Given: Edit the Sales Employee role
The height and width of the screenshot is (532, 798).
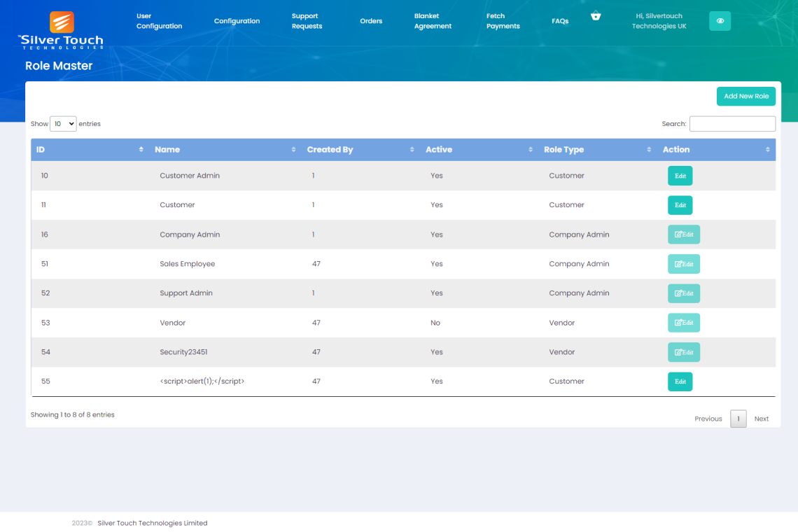Looking at the screenshot, I should (683, 264).
